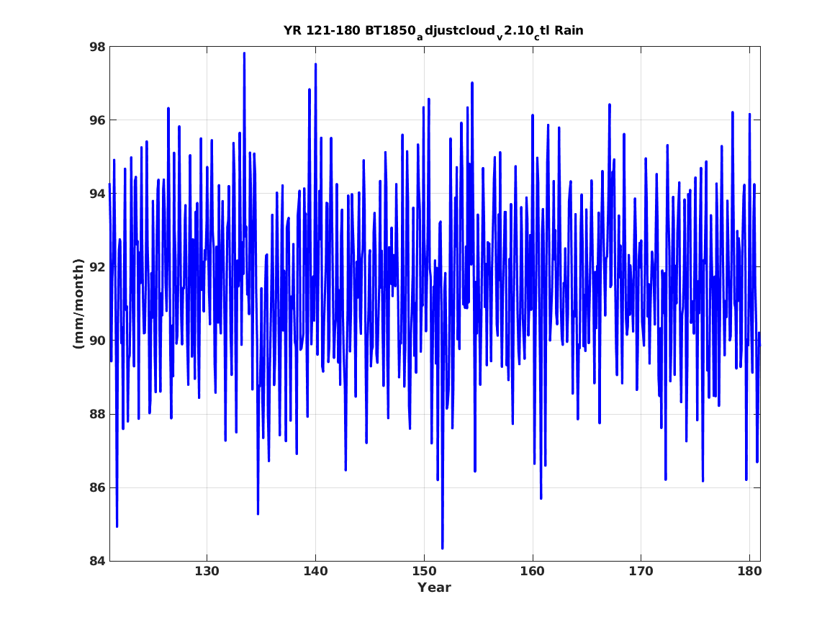Click the y-axis tick label '86'

coord(97,487)
